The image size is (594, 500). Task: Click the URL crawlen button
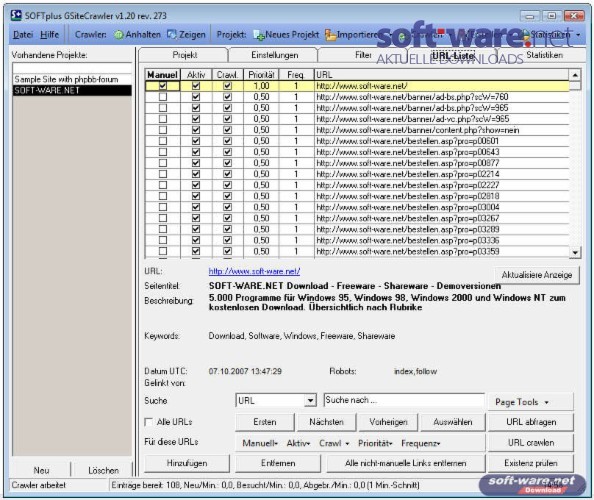click(x=531, y=442)
